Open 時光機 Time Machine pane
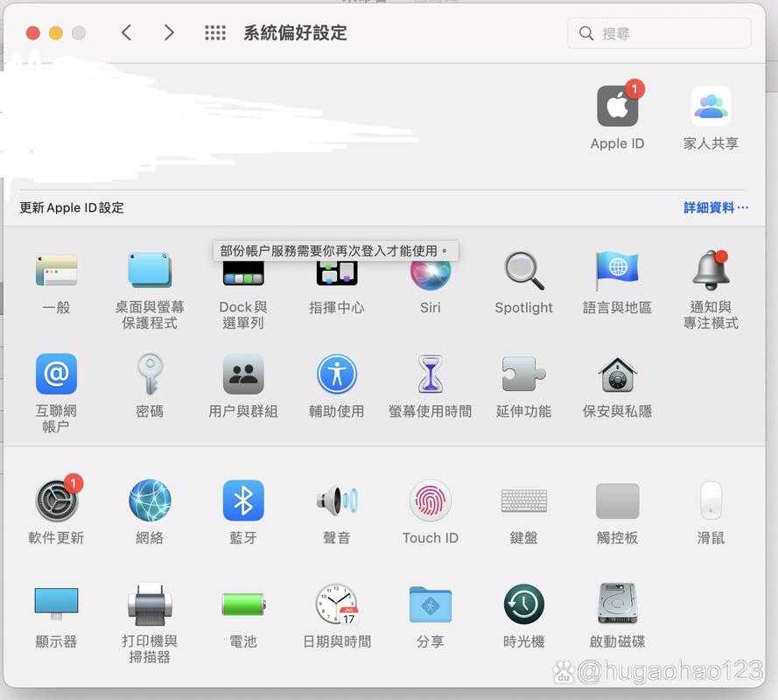Screen dimensions: 778x700 [x=523, y=605]
